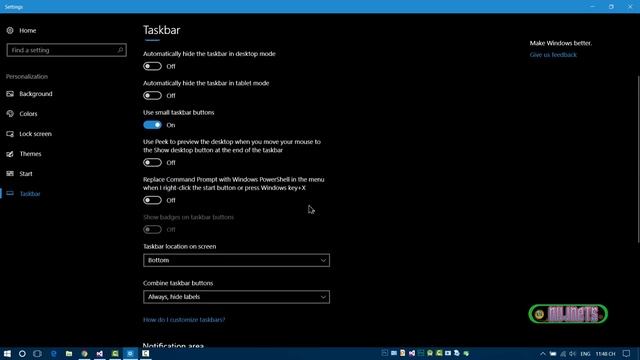Image resolution: width=640 pixels, height=360 pixels.
Task: Open the taskbar clock flyout
Action: coord(605,353)
